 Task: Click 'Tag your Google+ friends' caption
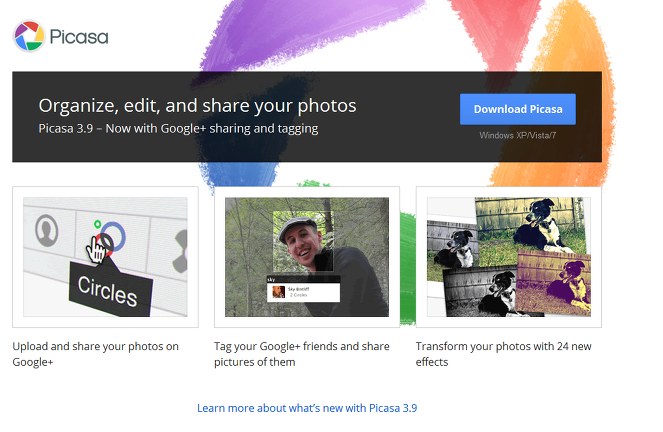[x=301, y=354]
